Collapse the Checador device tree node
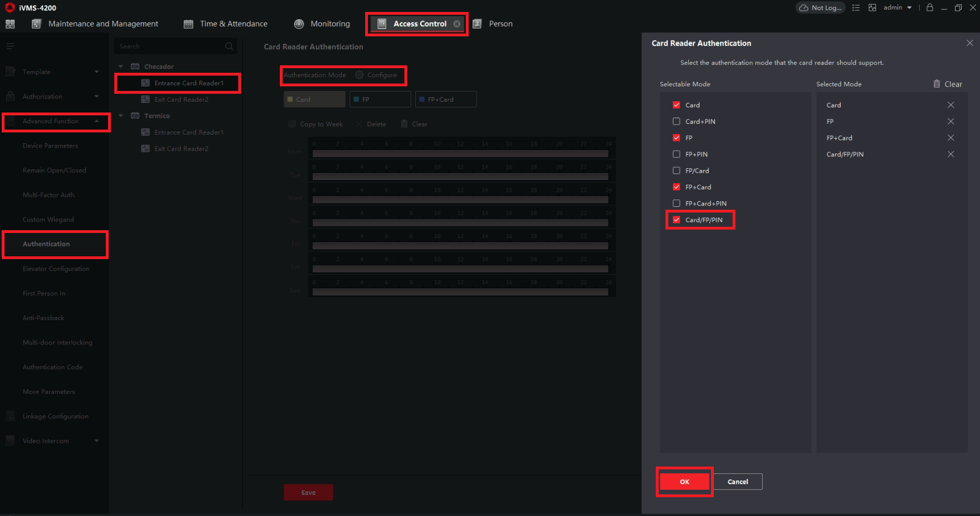This screenshot has width=980, height=516. click(121, 66)
